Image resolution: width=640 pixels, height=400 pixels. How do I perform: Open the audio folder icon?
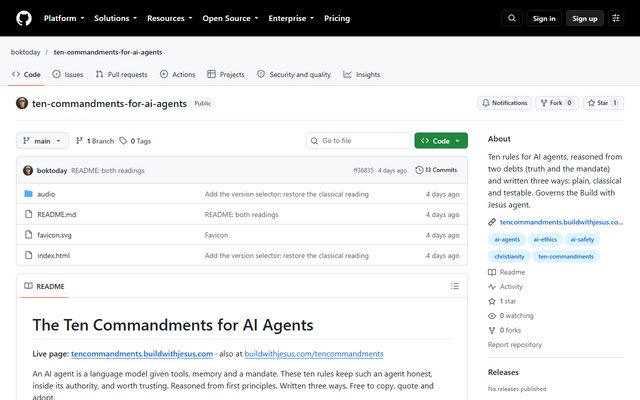click(28, 194)
